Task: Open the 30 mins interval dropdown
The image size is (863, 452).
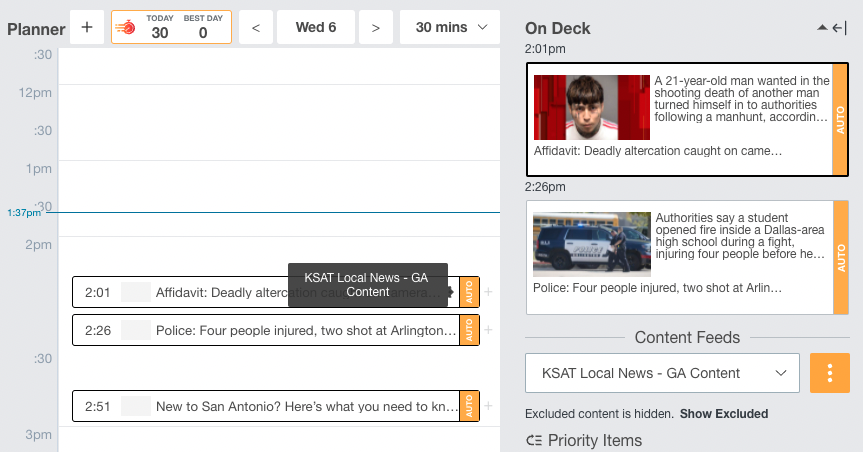Action: (x=450, y=27)
